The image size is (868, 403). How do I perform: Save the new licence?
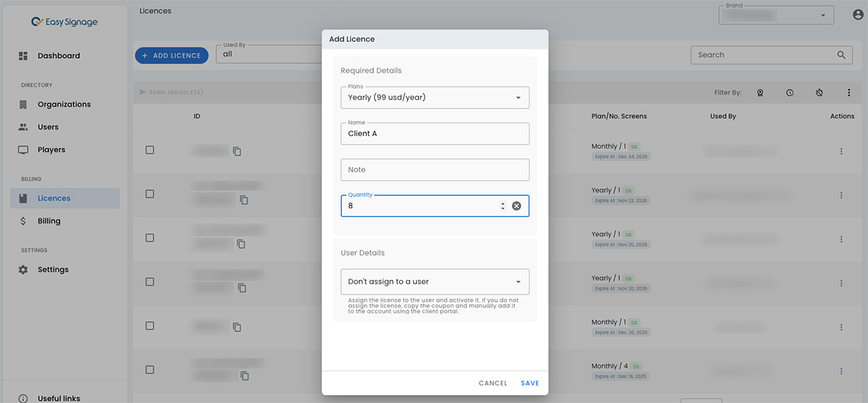[529, 383]
